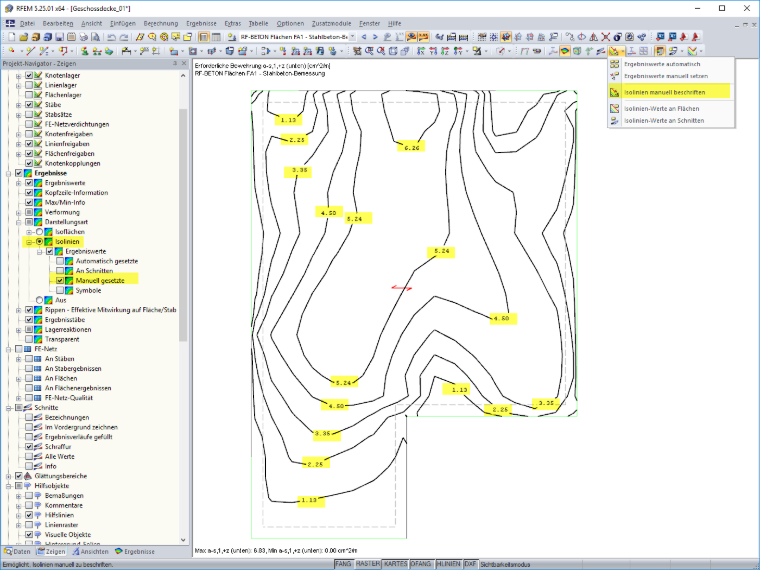Click the View in Z direction icon
This screenshot has width=760, height=570.
[445, 51]
